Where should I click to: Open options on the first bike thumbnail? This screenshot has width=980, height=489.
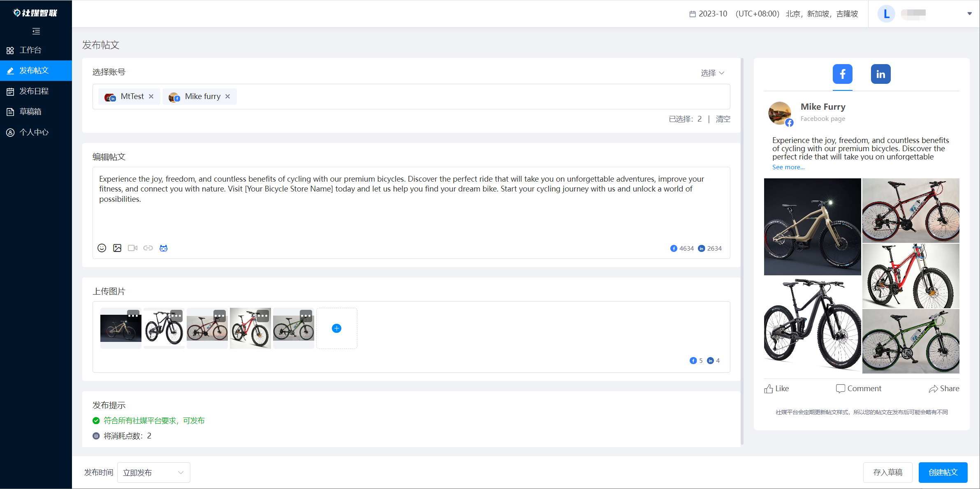pos(133,315)
